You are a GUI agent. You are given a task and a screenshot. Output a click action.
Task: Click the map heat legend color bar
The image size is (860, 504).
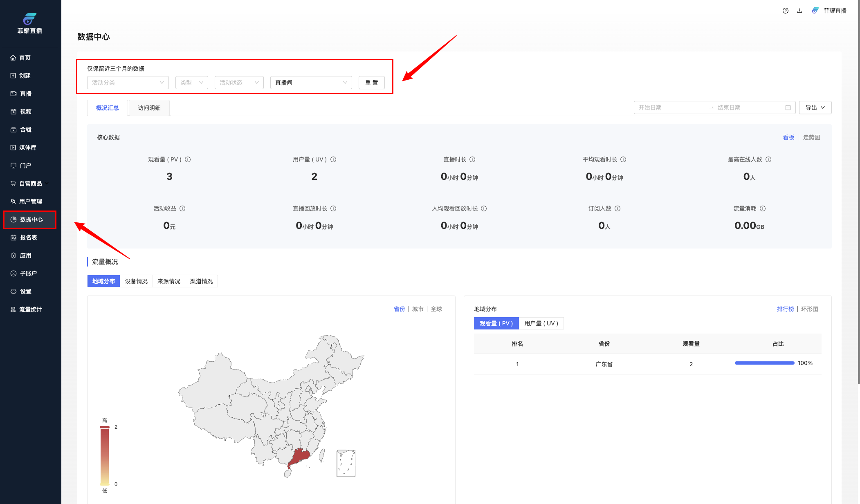point(105,455)
